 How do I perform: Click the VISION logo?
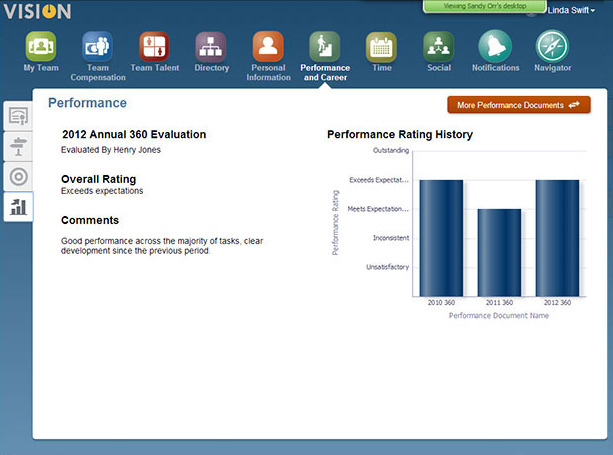(37, 11)
